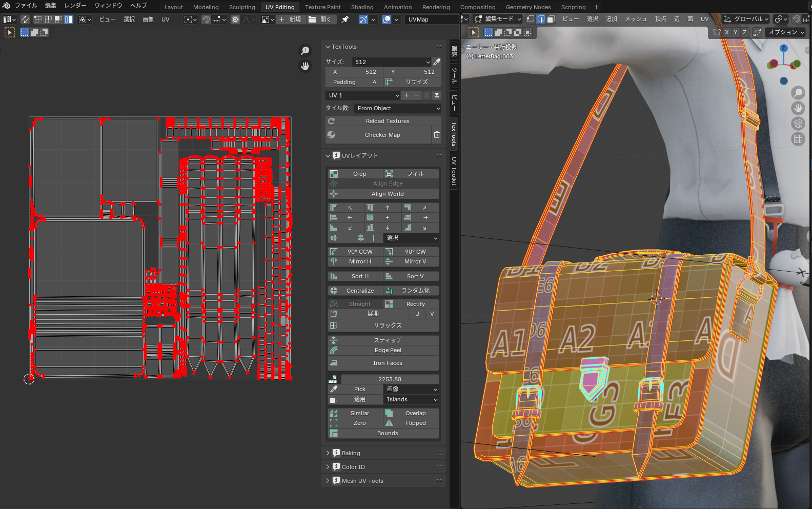Click the Iron Faces button
Viewport: 812px width, 509px height.
point(388,363)
